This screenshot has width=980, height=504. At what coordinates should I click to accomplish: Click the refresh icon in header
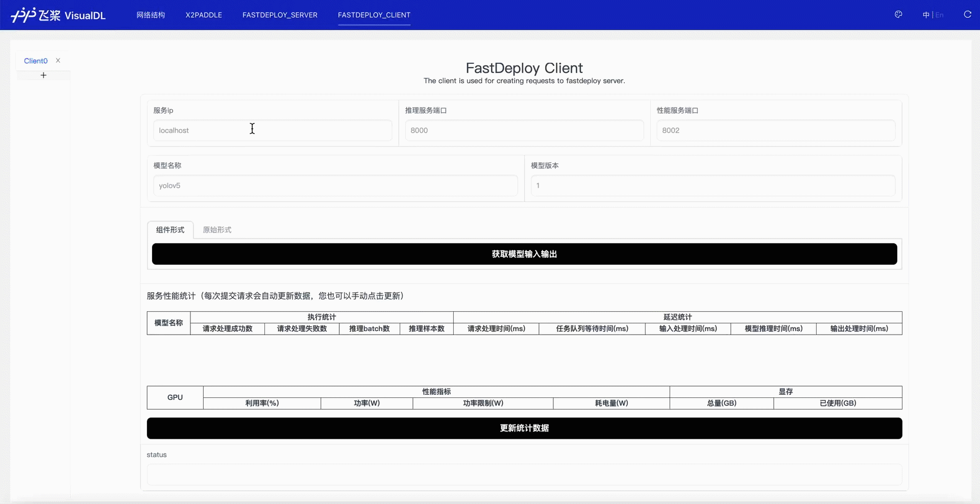(x=967, y=15)
